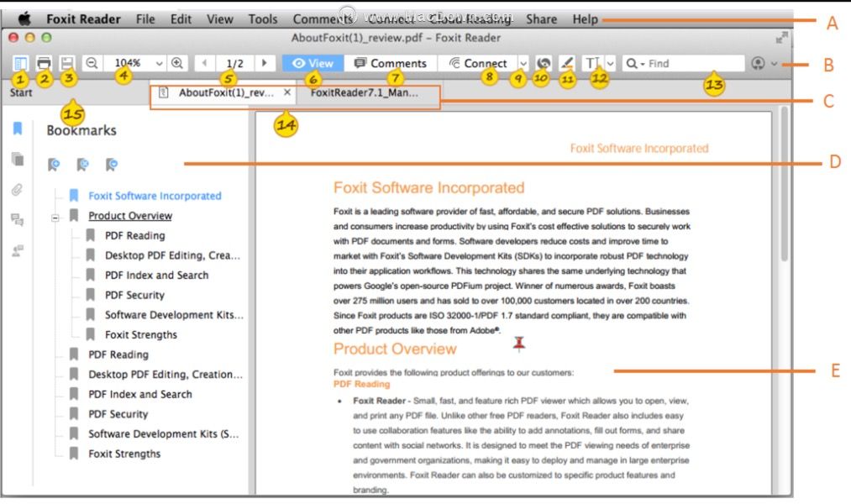Switch to FoxitReader7.1_Man... tab
Screen dimensions: 851x504
(364, 92)
